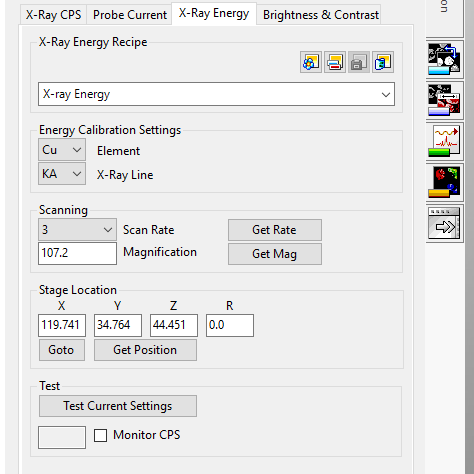The height and width of the screenshot is (474, 474).
Task: Click the stage X field showing 119.741
Action: tap(62, 325)
